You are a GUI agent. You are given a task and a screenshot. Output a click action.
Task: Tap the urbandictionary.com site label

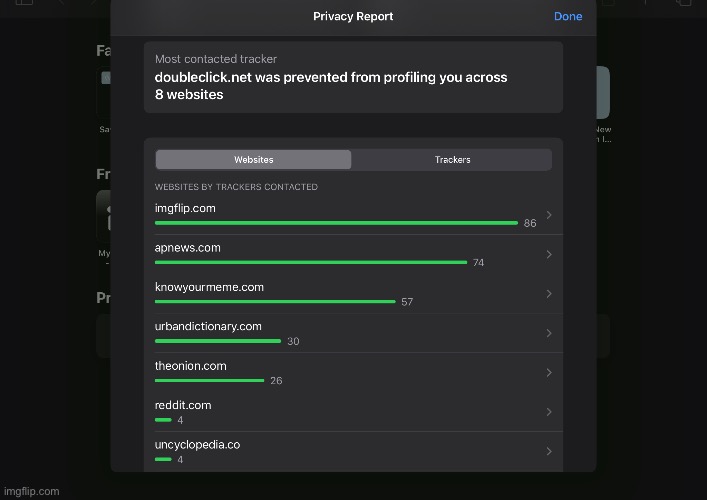coord(208,326)
